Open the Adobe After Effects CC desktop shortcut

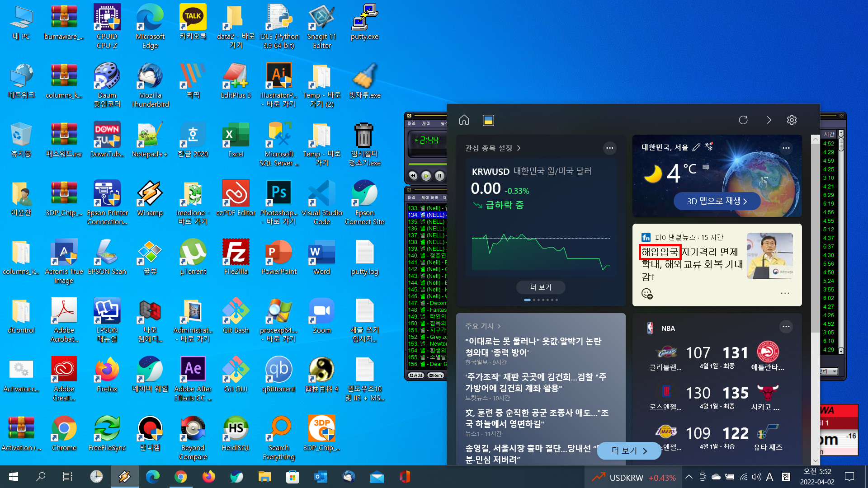(193, 379)
